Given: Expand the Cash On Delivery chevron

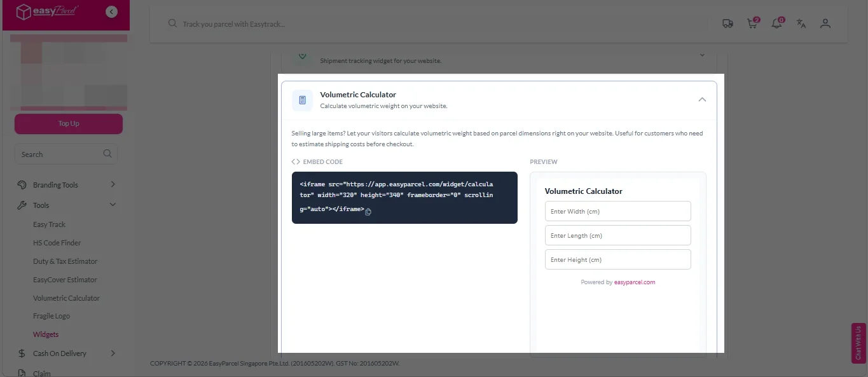Looking at the screenshot, I should pos(113,353).
